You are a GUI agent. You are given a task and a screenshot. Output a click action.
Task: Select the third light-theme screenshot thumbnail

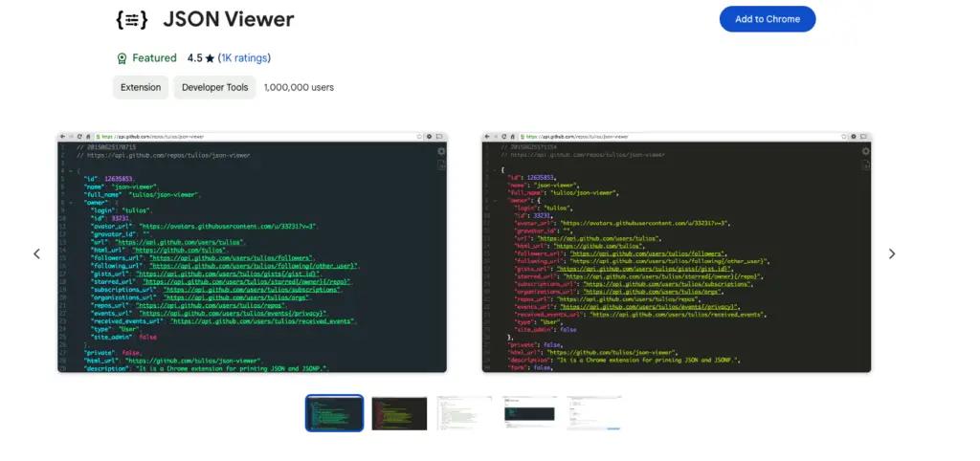click(464, 413)
